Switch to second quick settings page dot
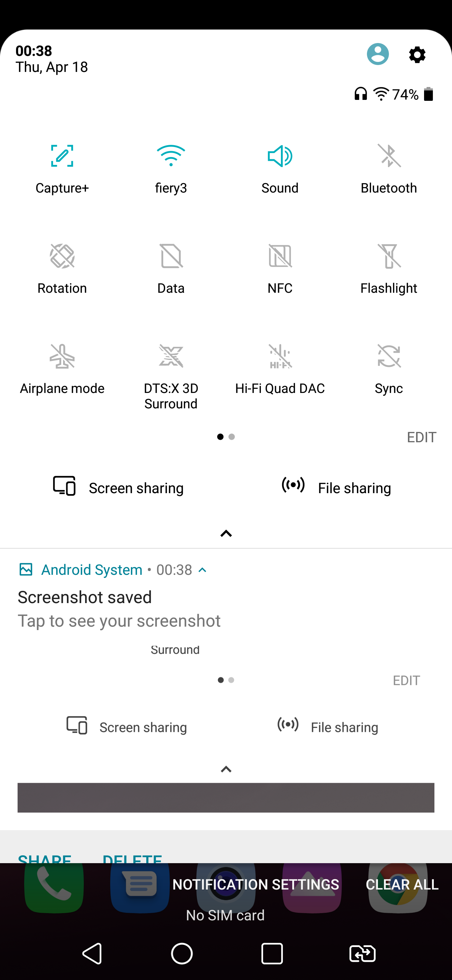Viewport: 452px width, 980px height. click(232, 437)
